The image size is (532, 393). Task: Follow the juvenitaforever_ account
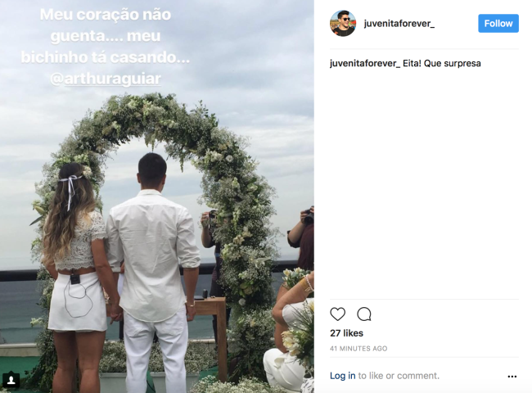pyautogui.click(x=498, y=24)
